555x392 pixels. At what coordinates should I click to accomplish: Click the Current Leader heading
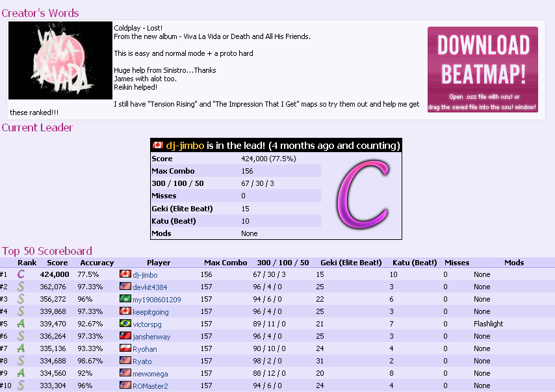coord(37,127)
